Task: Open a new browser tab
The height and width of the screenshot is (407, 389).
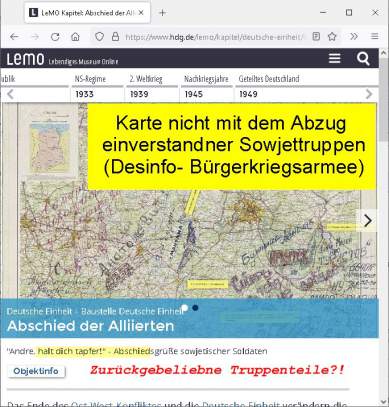Action: coord(163,13)
